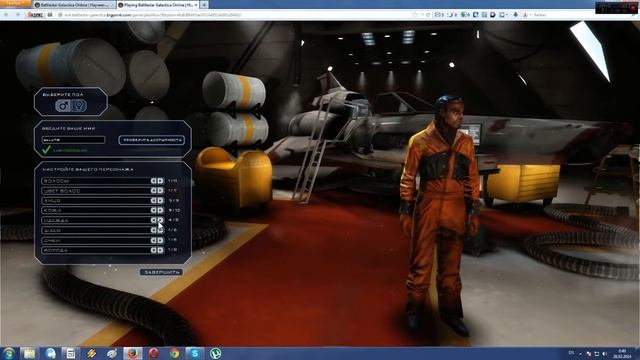Next option arrow for ВОЛОСЫ
Screen dimensions: 640x360
(160, 181)
